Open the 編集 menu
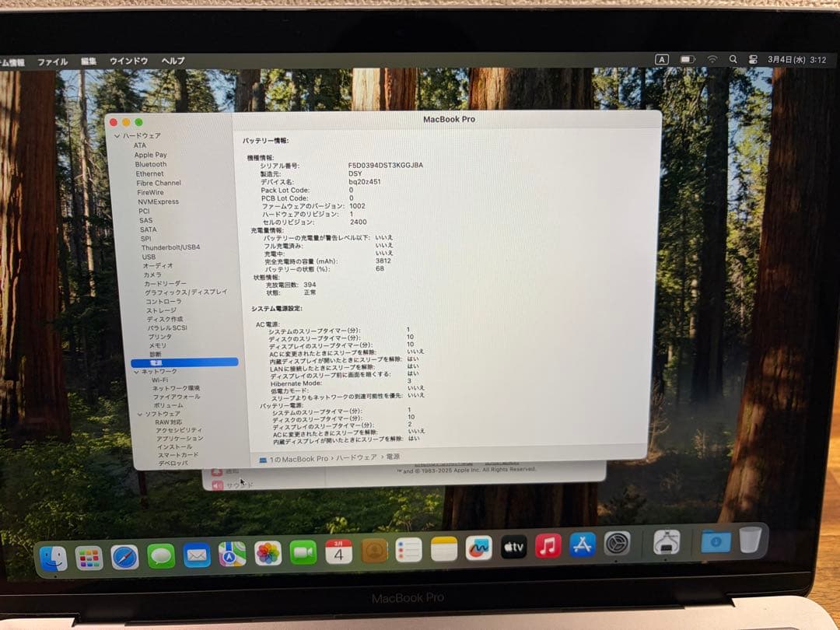This screenshot has height=630, width=840. pyautogui.click(x=89, y=61)
